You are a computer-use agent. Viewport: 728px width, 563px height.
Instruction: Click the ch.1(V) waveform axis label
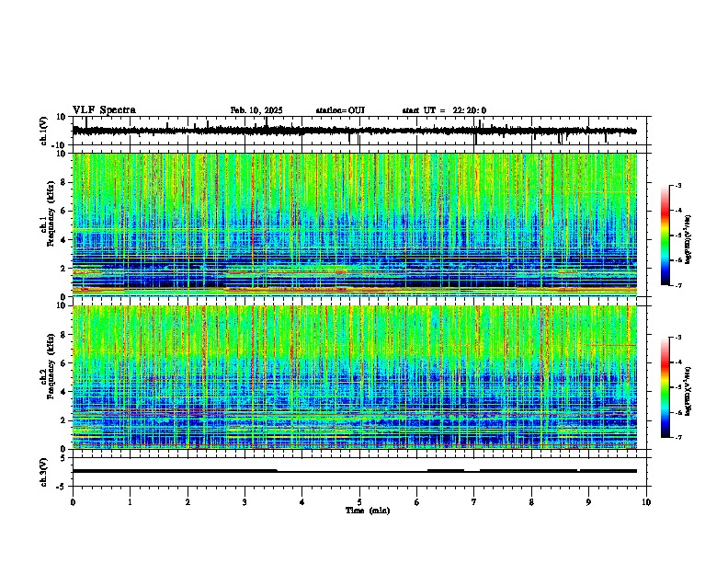[45, 131]
